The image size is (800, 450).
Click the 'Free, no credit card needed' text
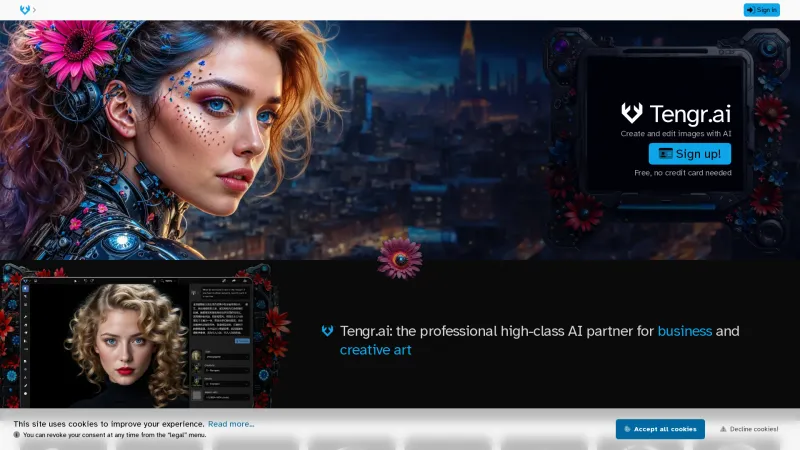point(683,173)
